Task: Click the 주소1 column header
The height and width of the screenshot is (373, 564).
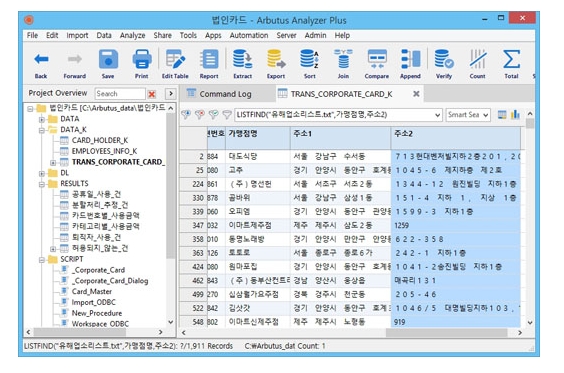Action: click(340, 137)
